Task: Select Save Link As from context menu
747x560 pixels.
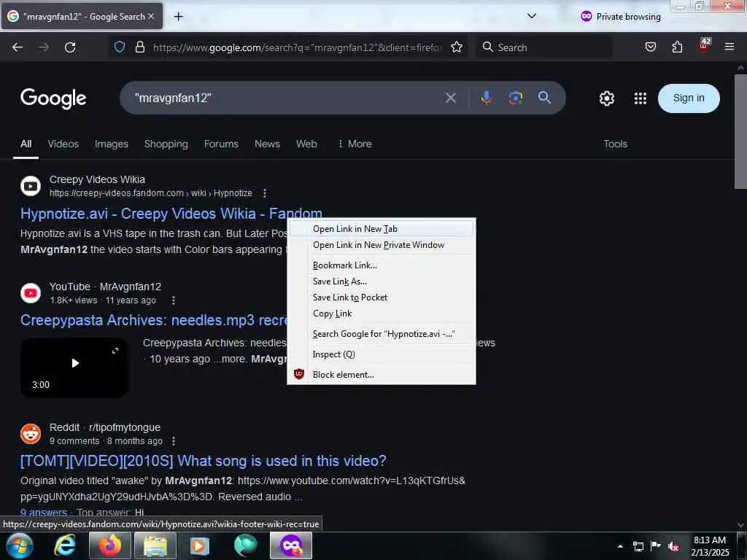Action: coord(381,281)
